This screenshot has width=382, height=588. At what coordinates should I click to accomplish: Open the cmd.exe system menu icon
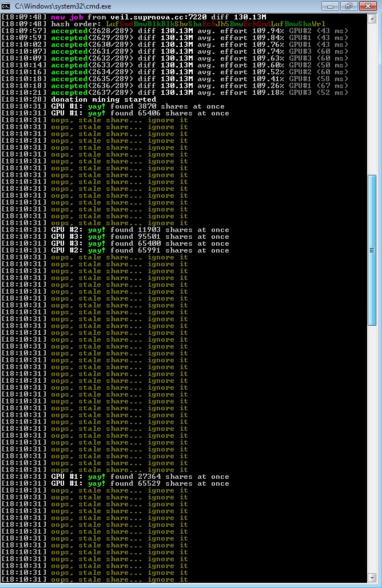(6, 6)
